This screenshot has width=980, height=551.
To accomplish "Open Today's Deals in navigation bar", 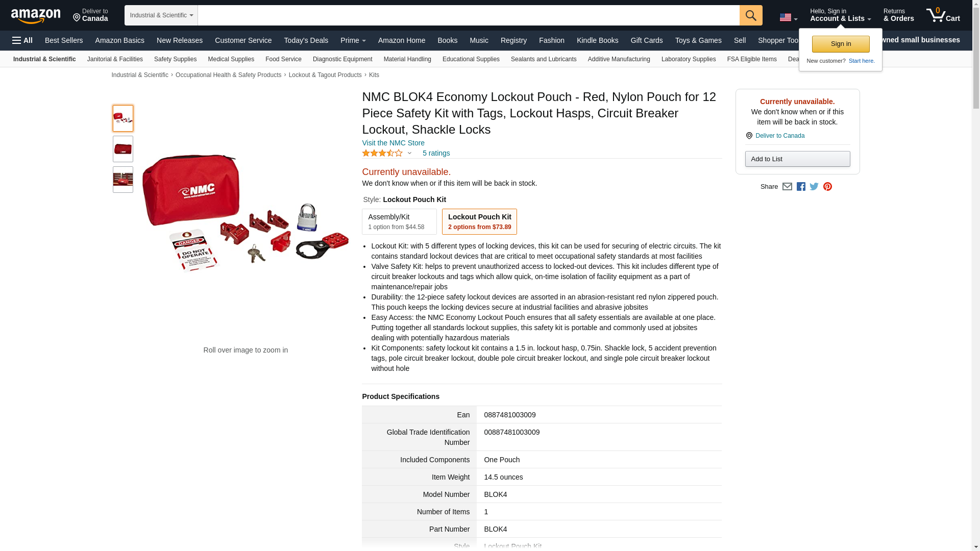I will point(306,40).
